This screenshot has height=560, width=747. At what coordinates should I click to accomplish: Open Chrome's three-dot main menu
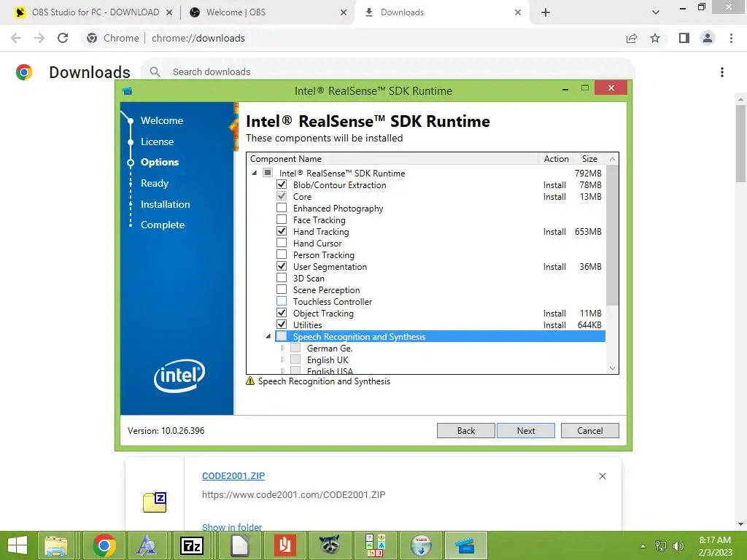point(731,38)
